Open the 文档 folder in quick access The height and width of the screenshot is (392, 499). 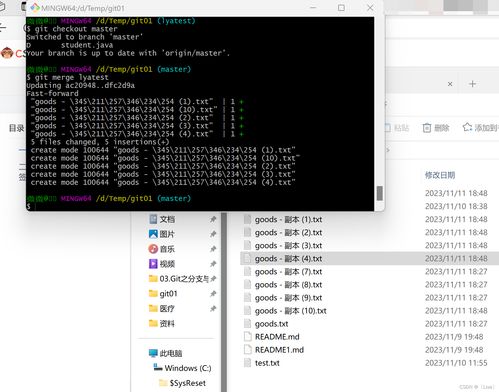click(x=162, y=219)
